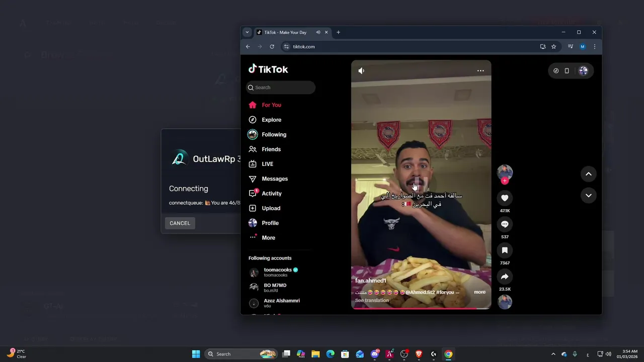
Task: Open Brave browser from the taskbar
Action: coord(419,354)
